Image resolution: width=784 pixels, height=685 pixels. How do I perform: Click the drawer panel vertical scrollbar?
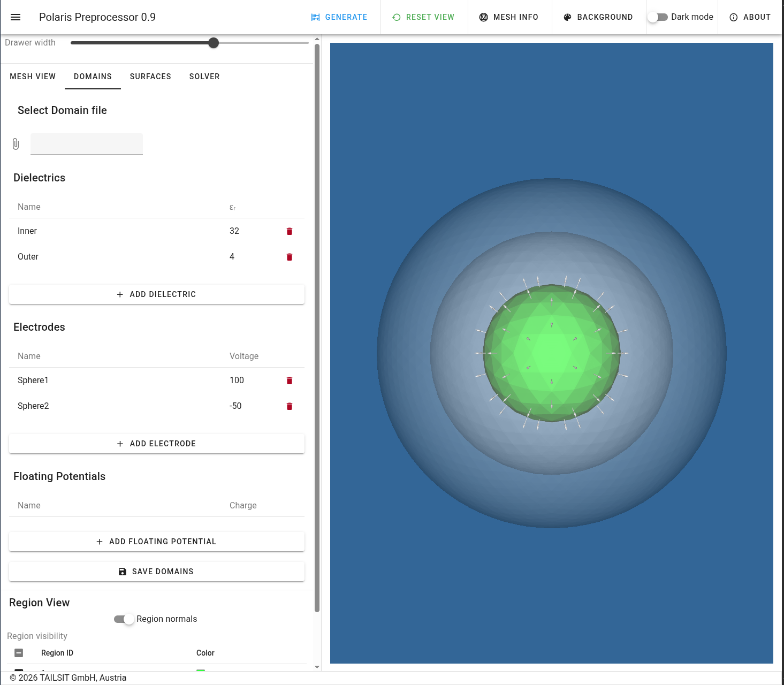pos(317,328)
